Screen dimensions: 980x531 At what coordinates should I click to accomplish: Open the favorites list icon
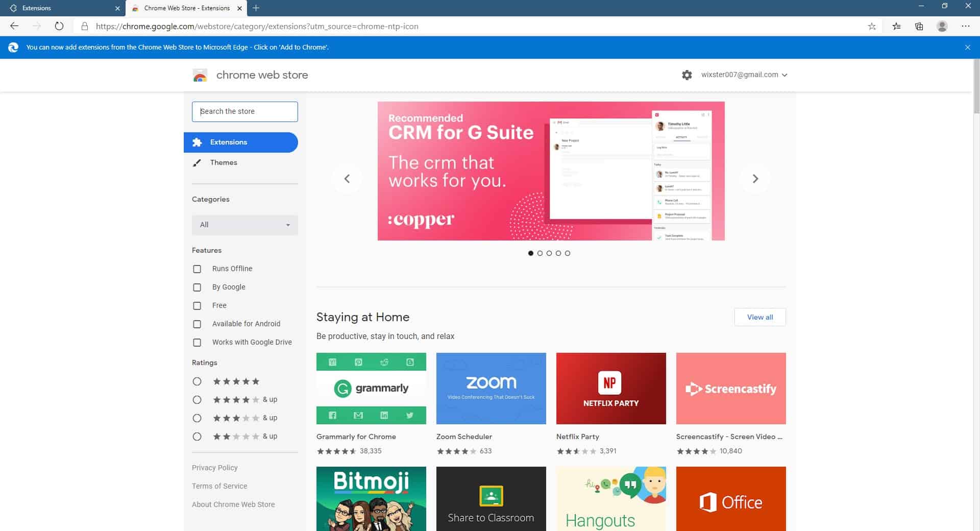point(896,26)
